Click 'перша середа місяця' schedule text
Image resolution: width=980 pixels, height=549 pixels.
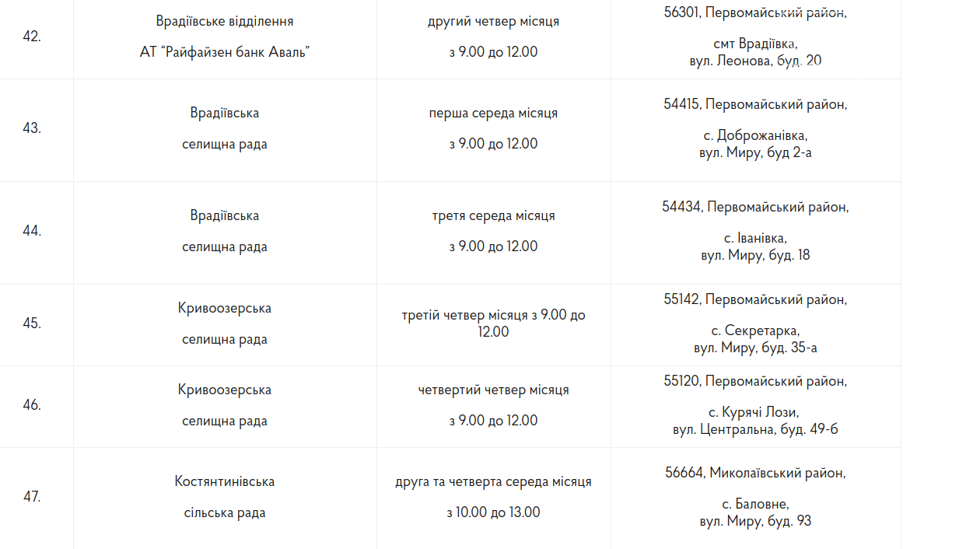493,113
